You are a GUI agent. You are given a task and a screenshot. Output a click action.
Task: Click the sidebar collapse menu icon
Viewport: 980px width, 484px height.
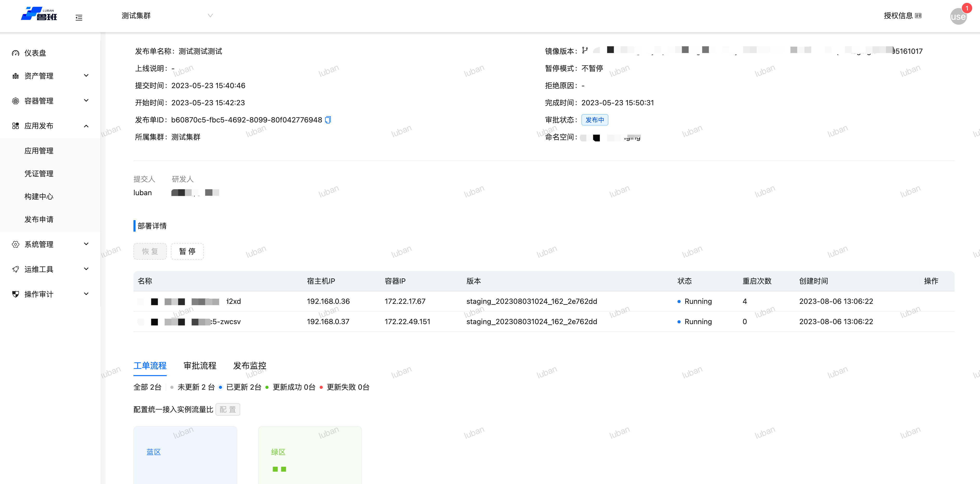79,17
